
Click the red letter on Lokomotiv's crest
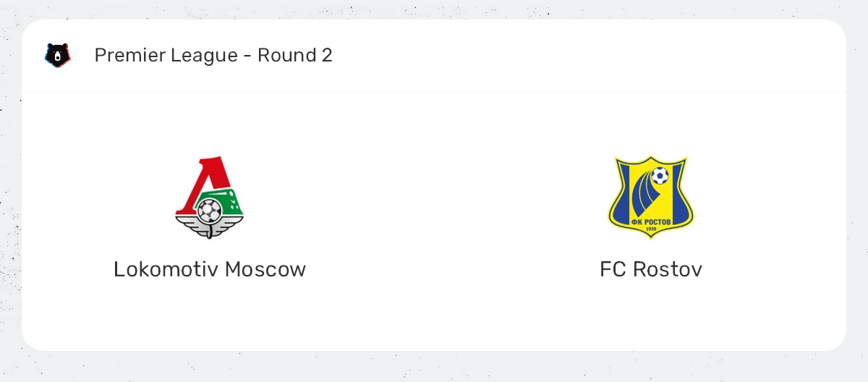pos(194,181)
